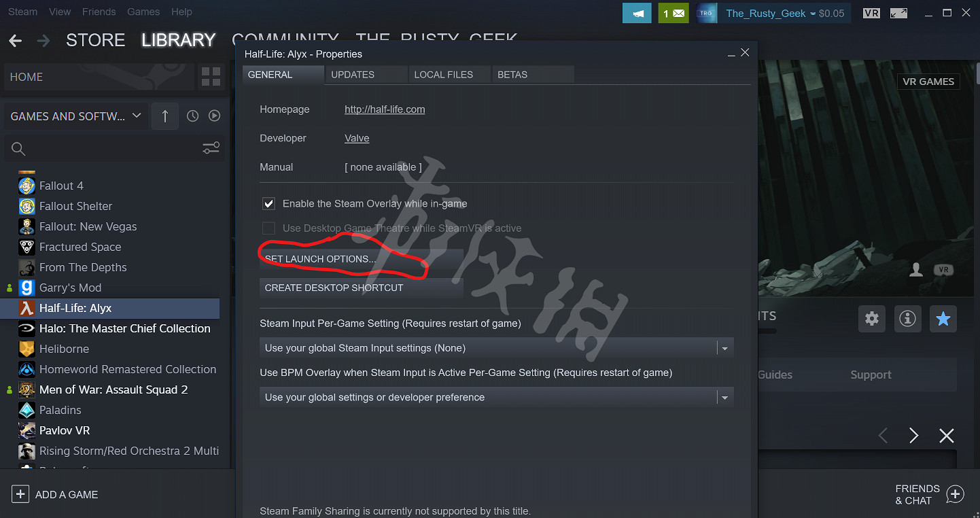The image size is (980, 518).
Task: Click the recent activity clock icon
Action: [x=193, y=116]
